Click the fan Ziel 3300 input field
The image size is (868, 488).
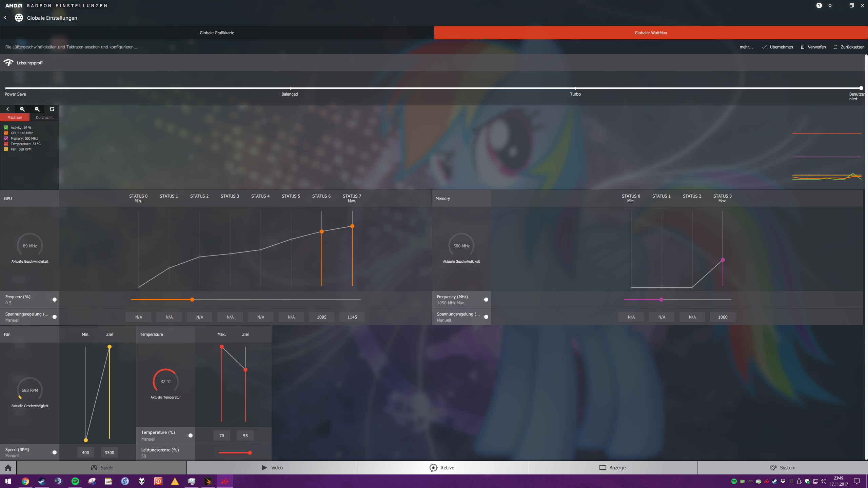(109, 452)
